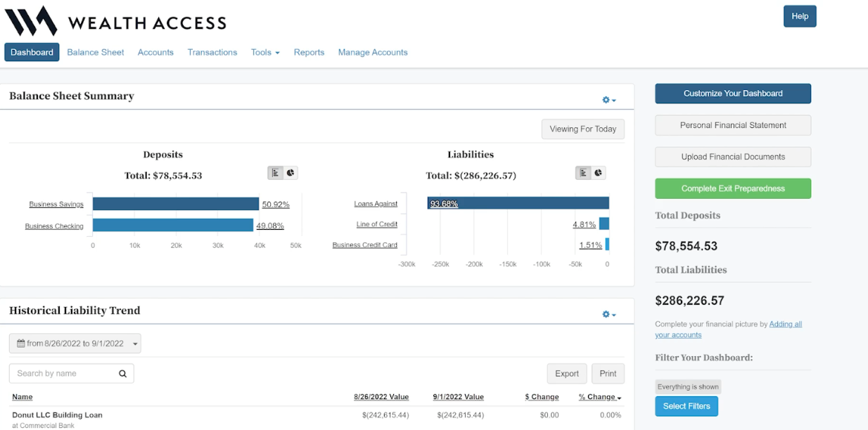Click the Wealth Access logo
Image resolution: width=868 pixels, height=430 pixels.
coord(116,22)
